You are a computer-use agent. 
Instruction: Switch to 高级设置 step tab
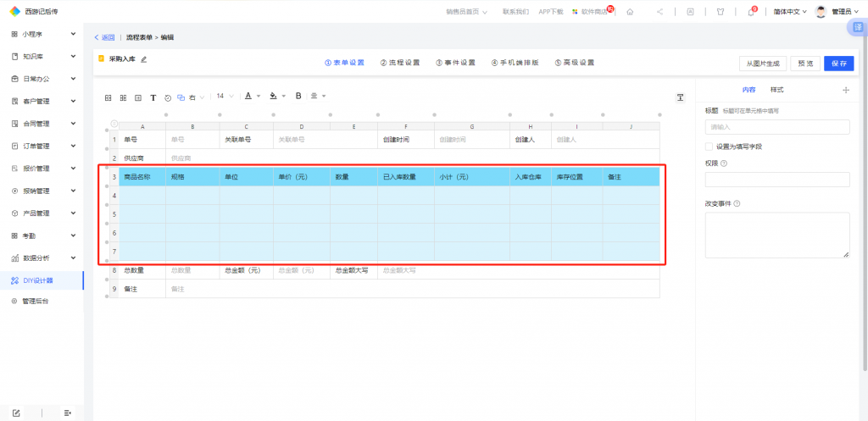[x=575, y=63]
